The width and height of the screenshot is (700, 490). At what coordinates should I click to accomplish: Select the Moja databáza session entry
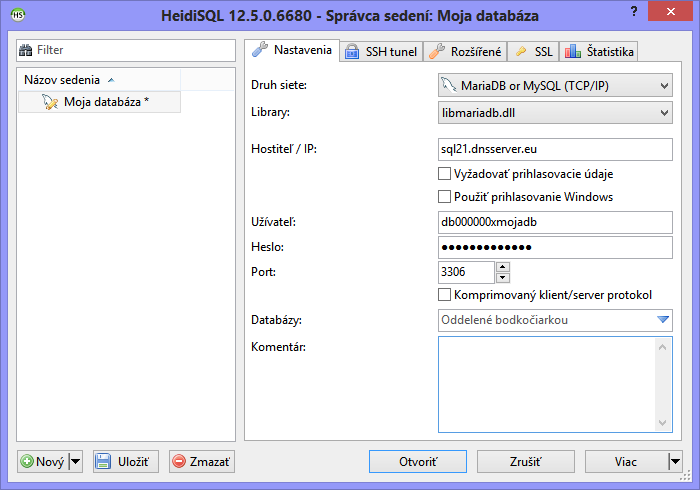105,102
